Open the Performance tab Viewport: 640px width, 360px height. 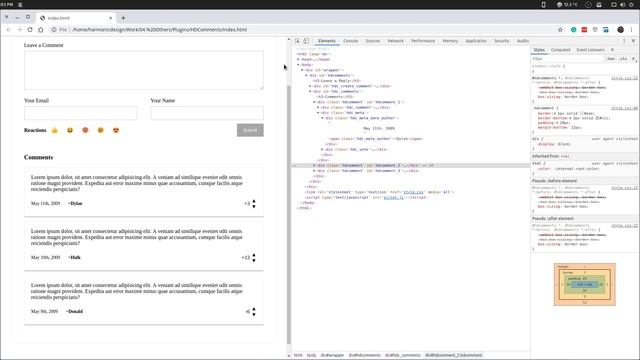point(423,41)
